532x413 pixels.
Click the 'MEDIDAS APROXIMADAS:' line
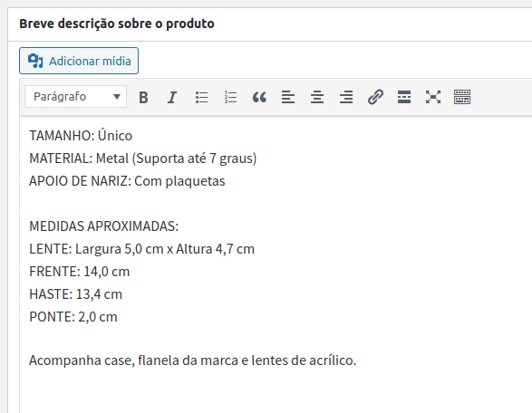(x=104, y=226)
